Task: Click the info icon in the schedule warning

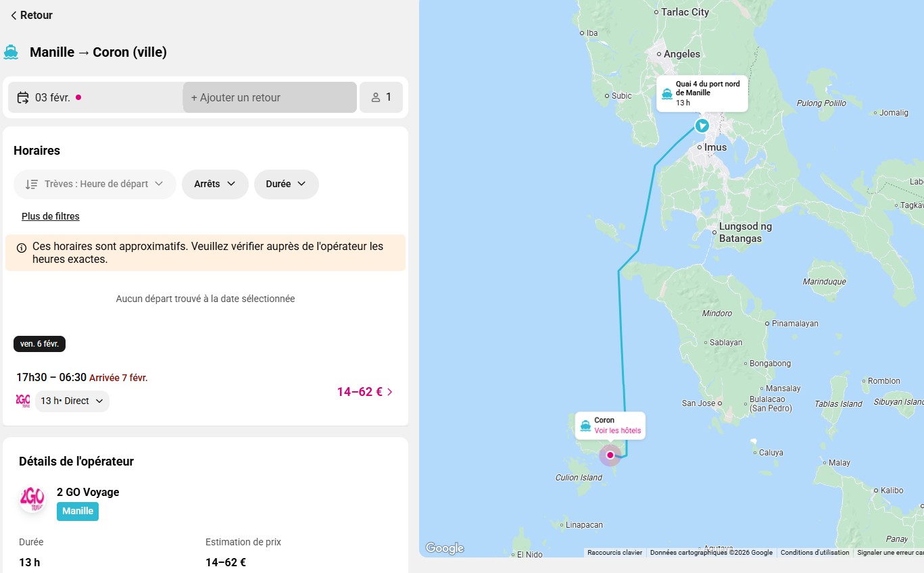Action: point(22,248)
